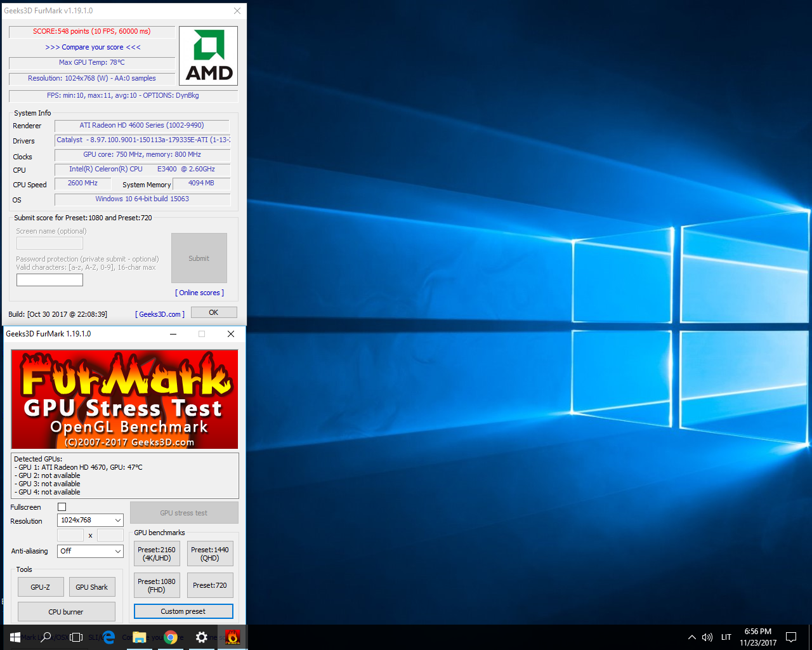Screen dimensions: 812x650
Task: Run Preset:1440 (QHD) benchmark
Action: coord(210,554)
